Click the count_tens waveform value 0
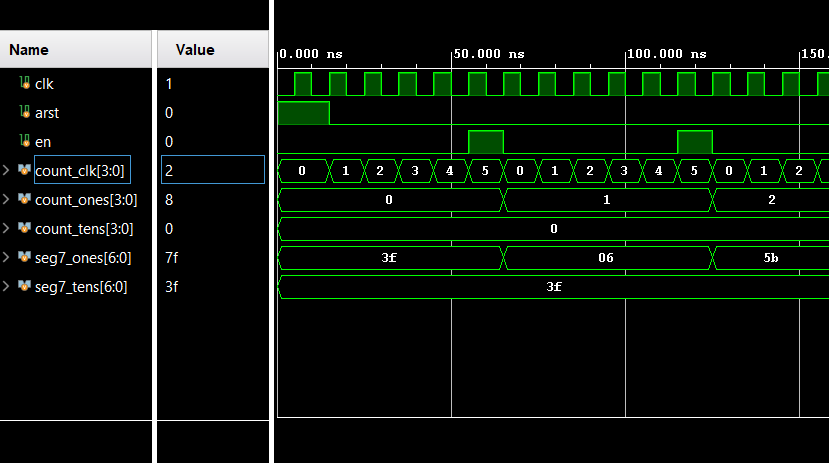This screenshot has height=463, width=829. click(x=554, y=229)
